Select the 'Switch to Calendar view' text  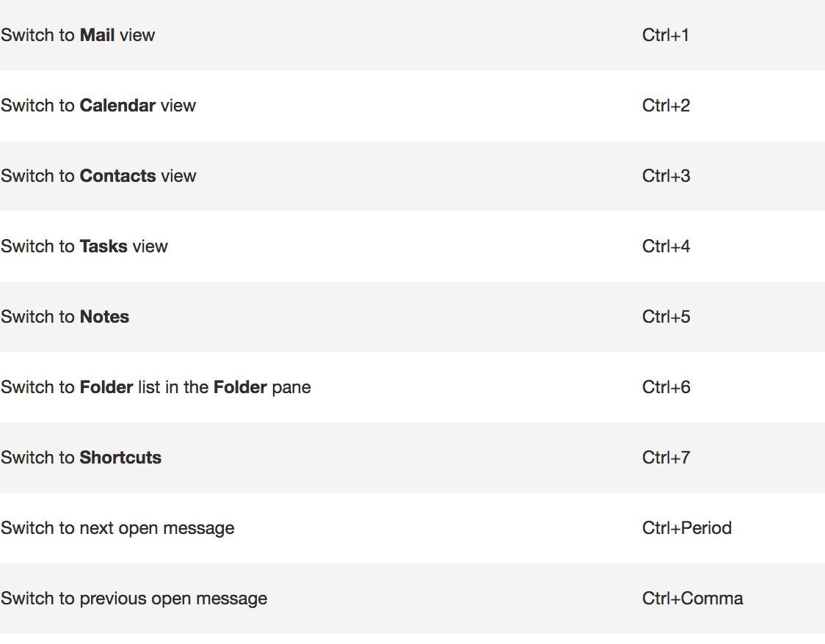click(98, 106)
